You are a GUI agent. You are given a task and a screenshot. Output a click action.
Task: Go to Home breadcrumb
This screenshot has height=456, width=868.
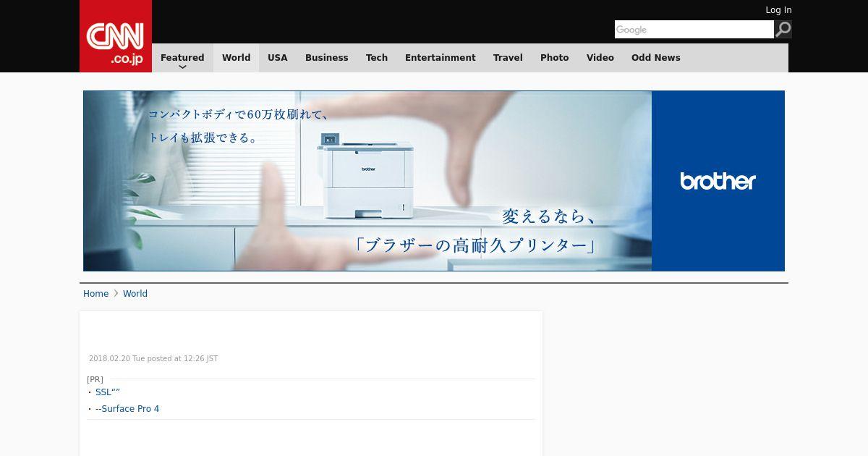(95, 294)
